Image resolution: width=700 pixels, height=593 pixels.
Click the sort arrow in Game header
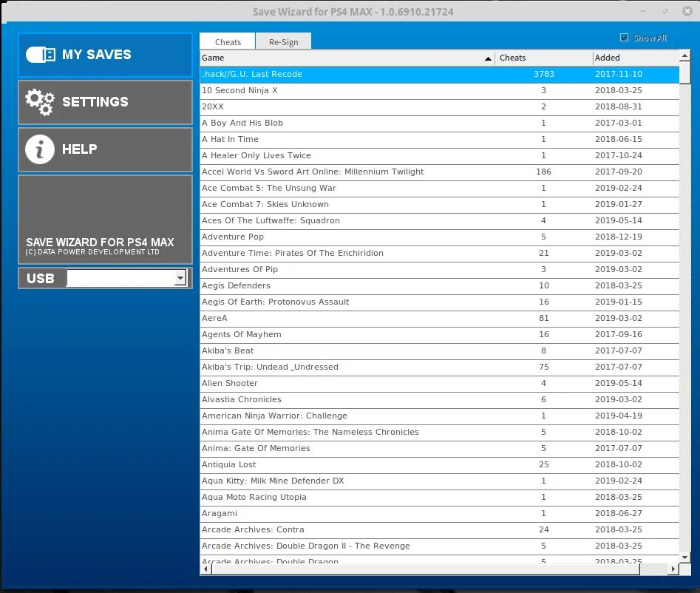(488, 58)
